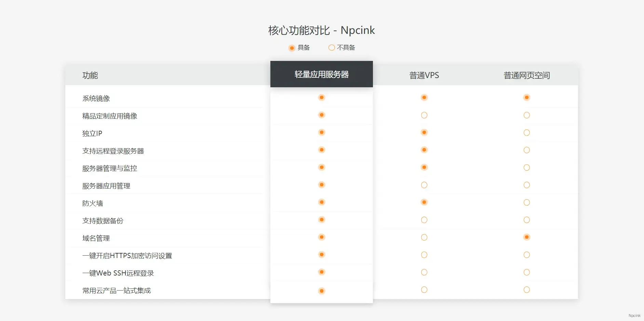Click the 一键Web SSH远程登录 row label
Viewport: 644px width, 321px height.
(118, 273)
